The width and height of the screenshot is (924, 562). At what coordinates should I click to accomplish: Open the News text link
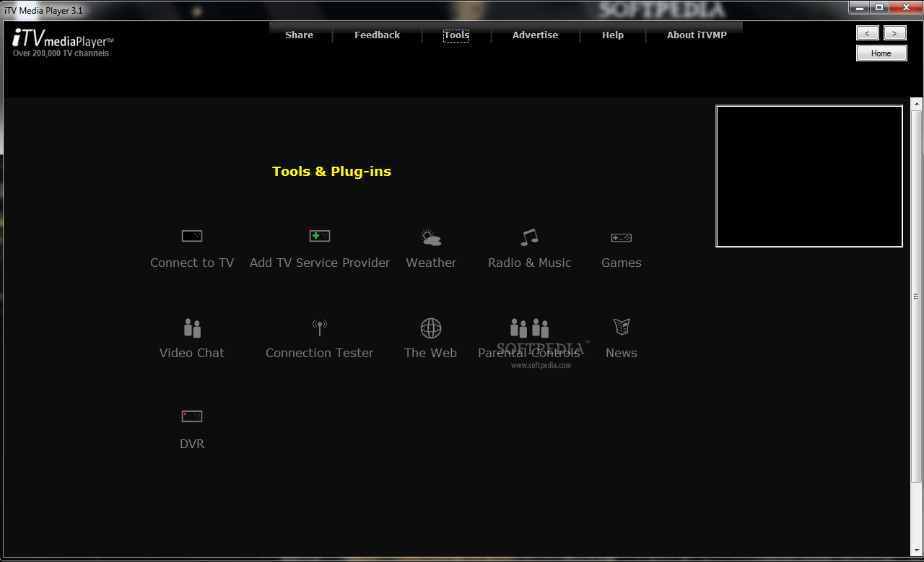(622, 353)
